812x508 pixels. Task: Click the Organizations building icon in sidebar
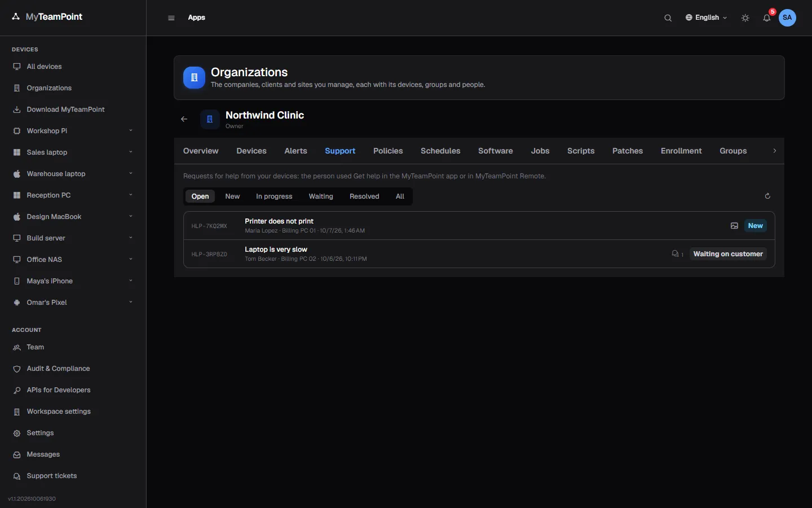point(17,88)
